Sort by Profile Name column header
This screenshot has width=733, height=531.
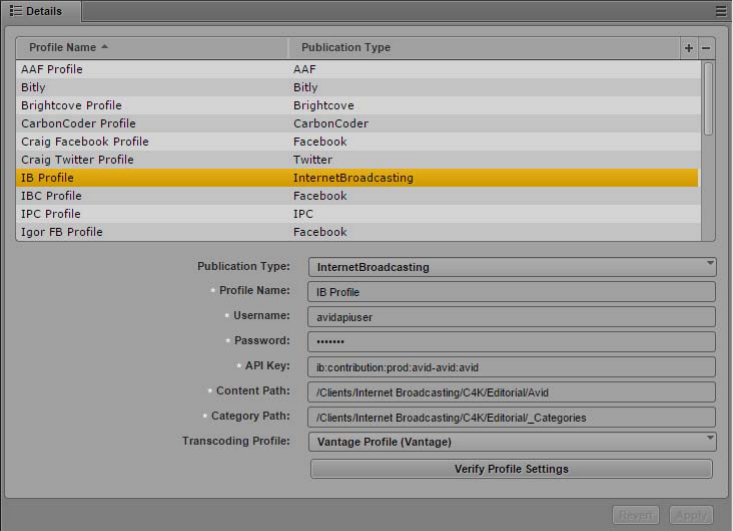coord(151,48)
